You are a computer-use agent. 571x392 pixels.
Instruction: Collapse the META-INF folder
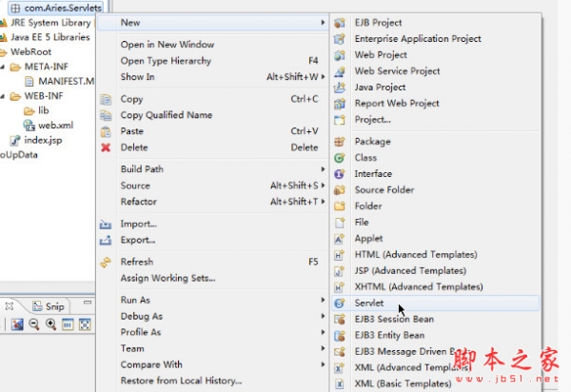pos(3,67)
